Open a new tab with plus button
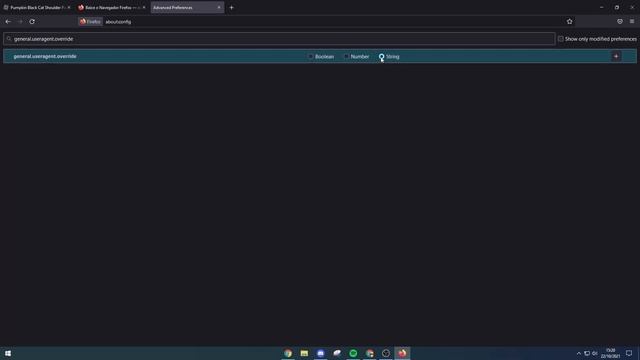This screenshot has height=360, width=640. [x=231, y=7]
